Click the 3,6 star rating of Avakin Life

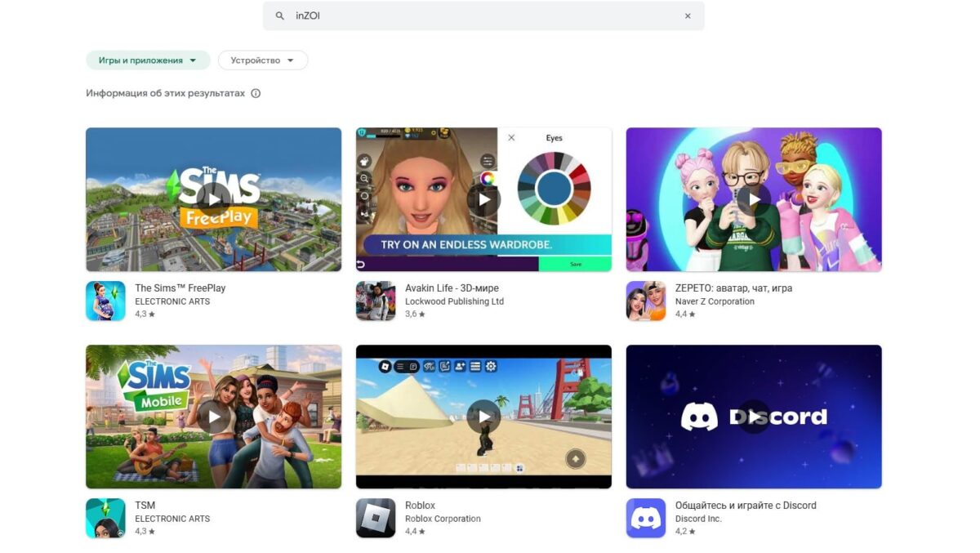point(415,314)
